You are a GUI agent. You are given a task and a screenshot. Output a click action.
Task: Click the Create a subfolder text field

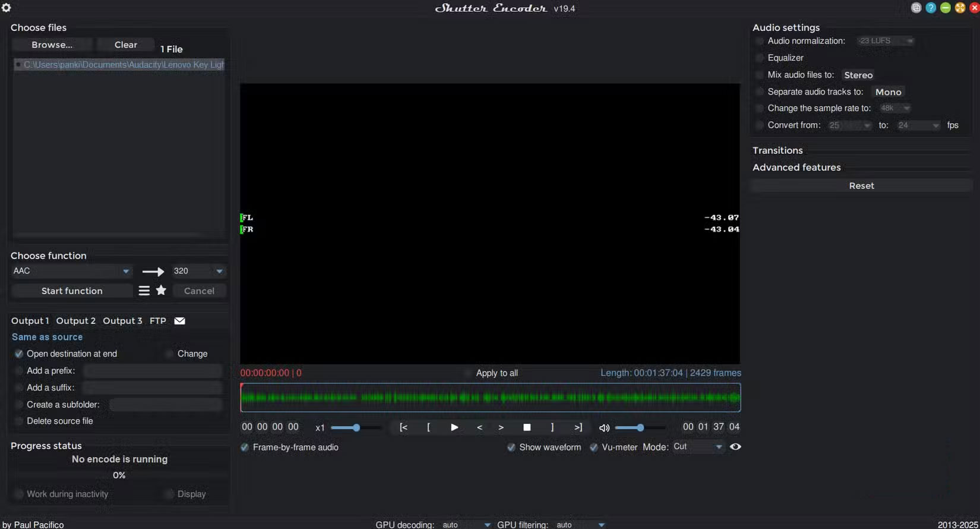(x=166, y=405)
